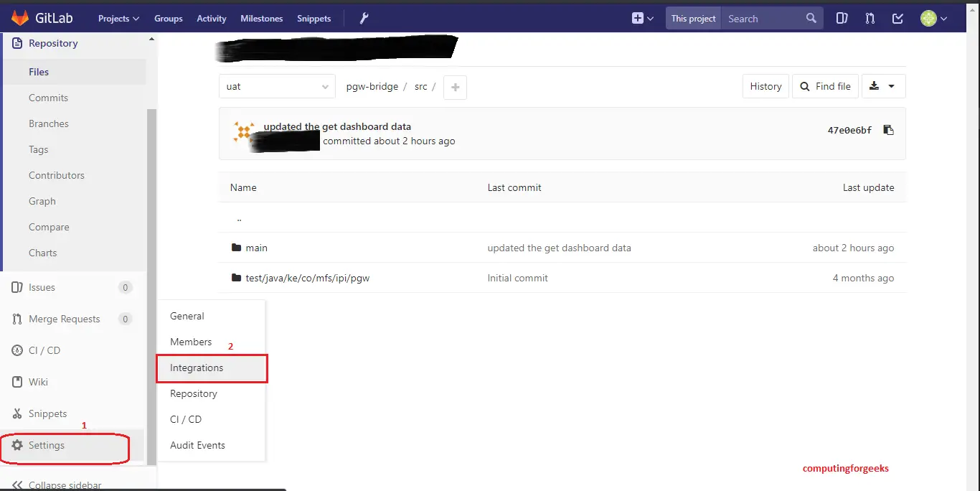Click the plus icon beside src path
Screen dimensions: 980x491
pos(455,87)
